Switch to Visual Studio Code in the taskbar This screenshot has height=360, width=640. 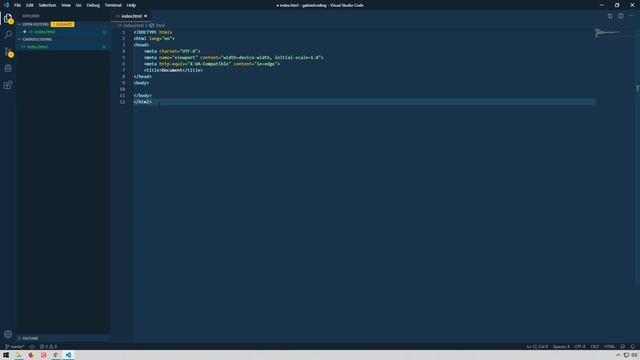68,355
